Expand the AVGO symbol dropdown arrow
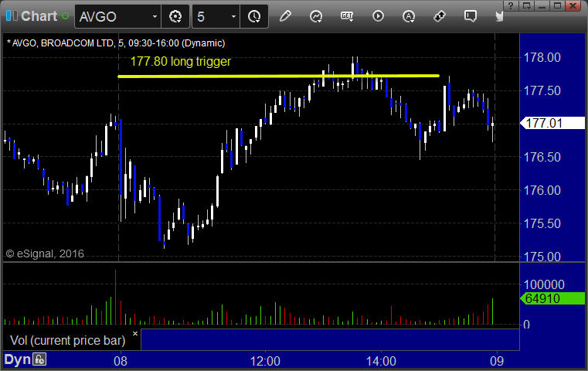 pyautogui.click(x=155, y=16)
